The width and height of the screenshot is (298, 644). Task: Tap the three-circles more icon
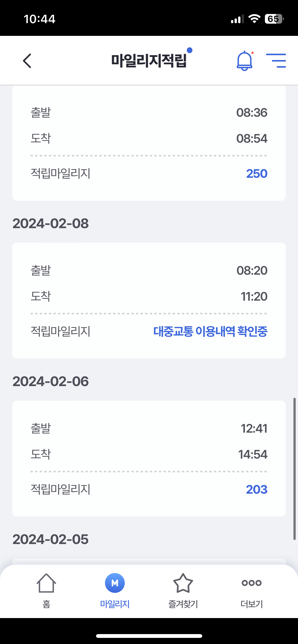(x=252, y=583)
